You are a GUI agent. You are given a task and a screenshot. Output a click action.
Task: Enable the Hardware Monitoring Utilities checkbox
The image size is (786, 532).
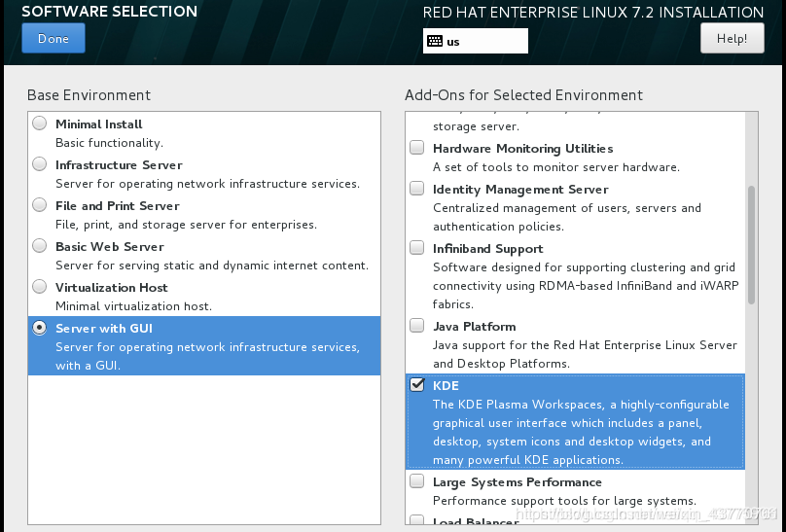coord(417,147)
